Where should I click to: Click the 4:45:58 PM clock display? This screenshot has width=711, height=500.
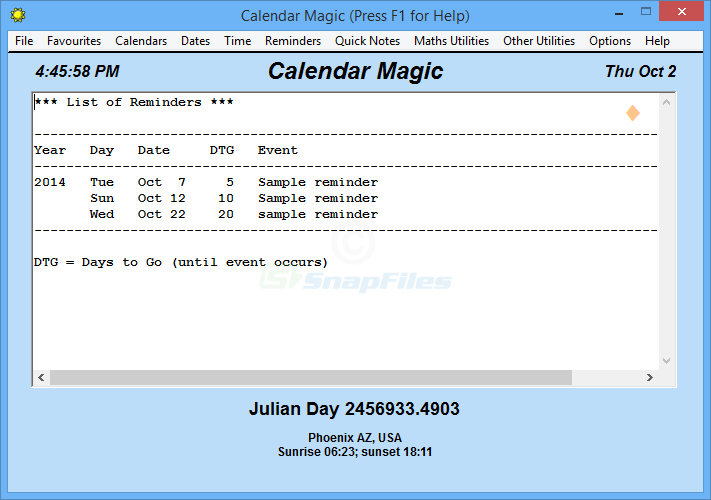pos(78,72)
